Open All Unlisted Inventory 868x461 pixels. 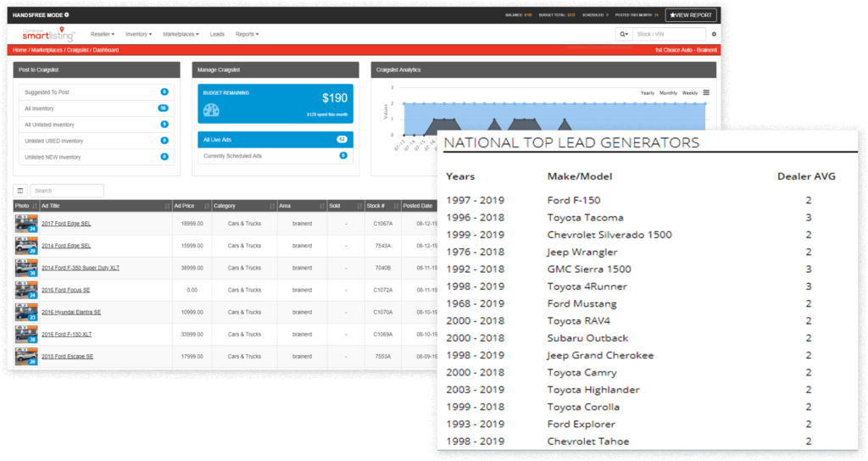click(x=97, y=125)
